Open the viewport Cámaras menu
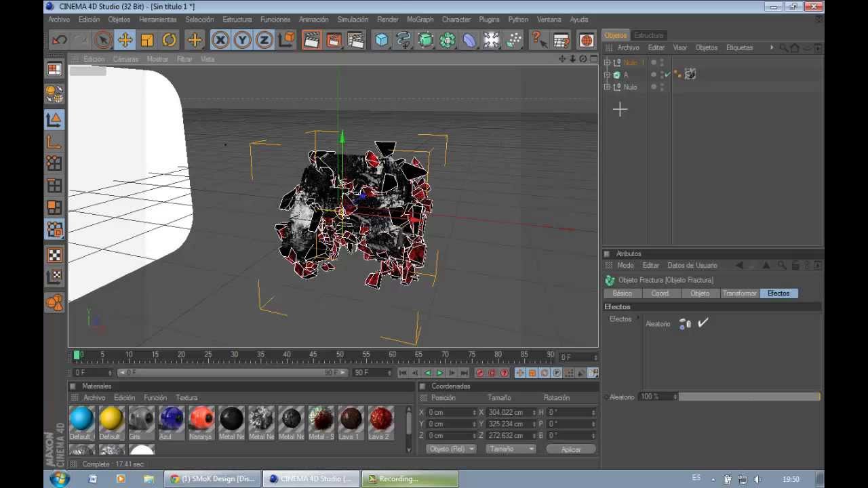Screen dimensions: 868x488 pos(125,59)
